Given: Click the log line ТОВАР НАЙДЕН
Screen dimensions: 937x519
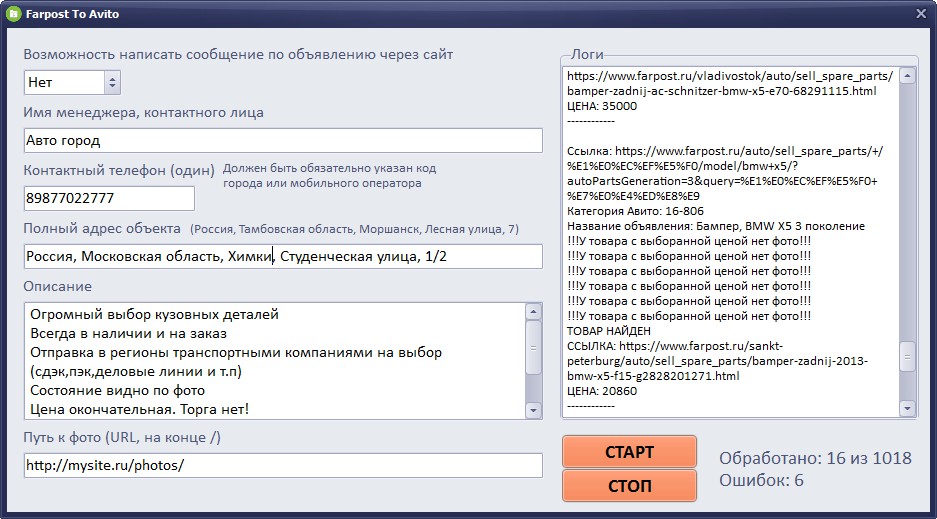Looking at the screenshot, I should pyautogui.click(x=609, y=331).
